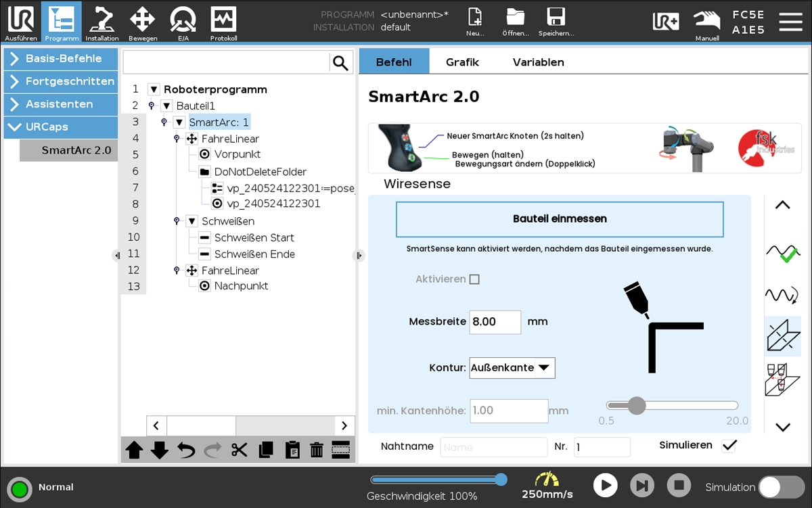Select the SmartArc 2.0 URCap command
This screenshot has width=812, height=508.
[x=69, y=150]
